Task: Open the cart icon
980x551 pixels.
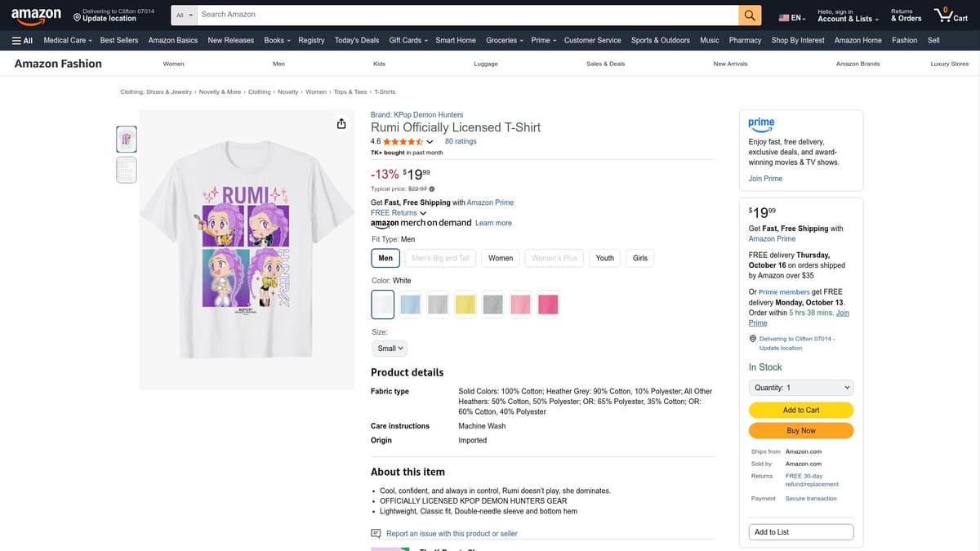Action: pos(943,14)
